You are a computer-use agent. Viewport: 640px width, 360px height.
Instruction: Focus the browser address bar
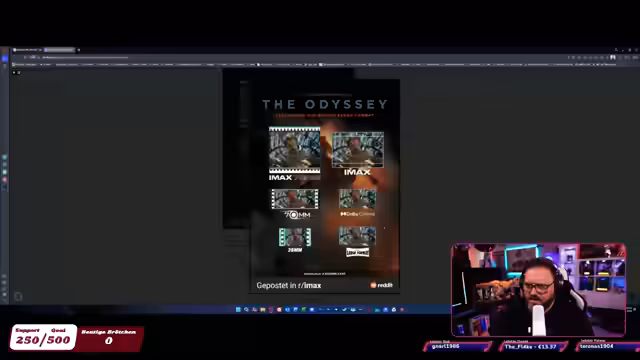tap(85, 58)
